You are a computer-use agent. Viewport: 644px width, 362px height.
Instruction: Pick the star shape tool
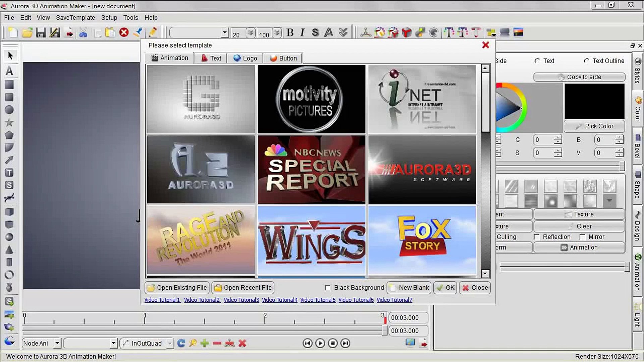pyautogui.click(x=9, y=123)
